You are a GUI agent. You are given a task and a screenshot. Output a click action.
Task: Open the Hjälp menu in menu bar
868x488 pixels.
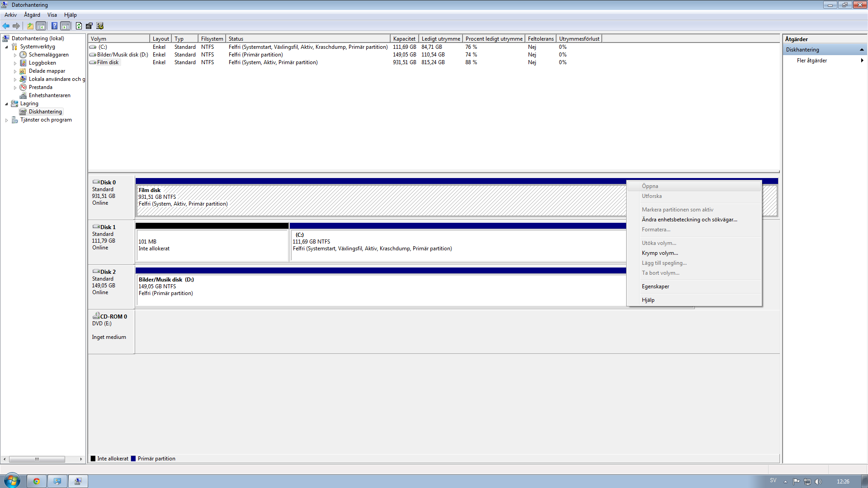pyautogui.click(x=70, y=15)
